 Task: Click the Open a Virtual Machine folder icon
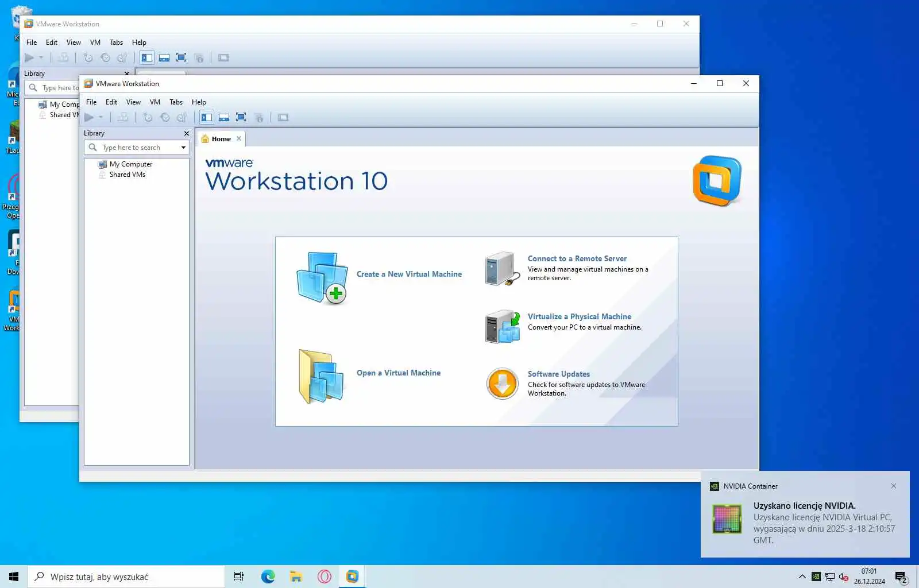pos(322,377)
